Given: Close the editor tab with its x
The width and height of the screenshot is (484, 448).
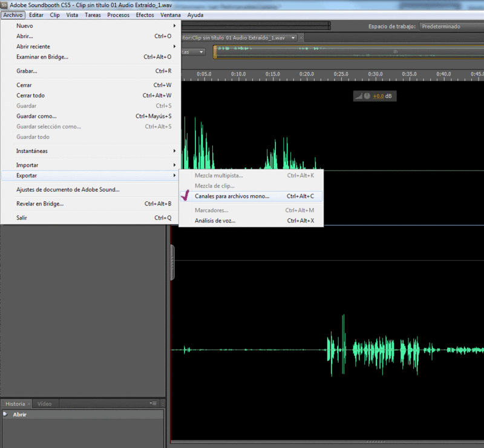Looking at the screenshot, I should (x=301, y=37).
